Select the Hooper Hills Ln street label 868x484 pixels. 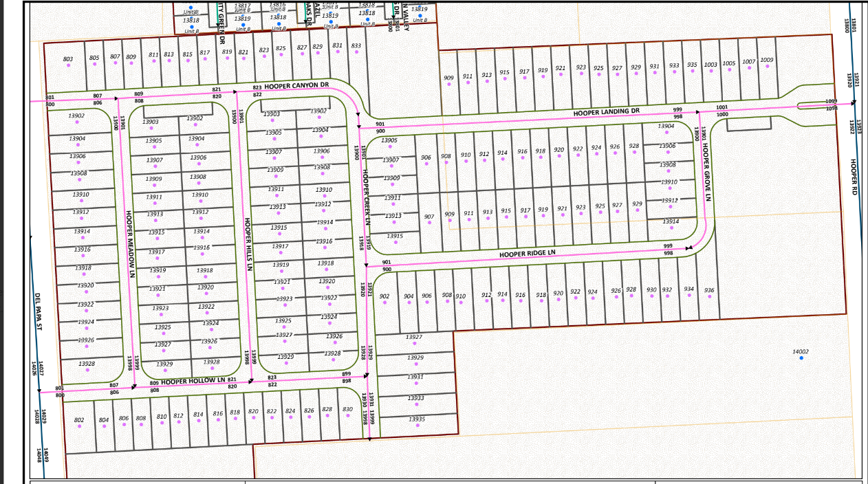(248, 244)
